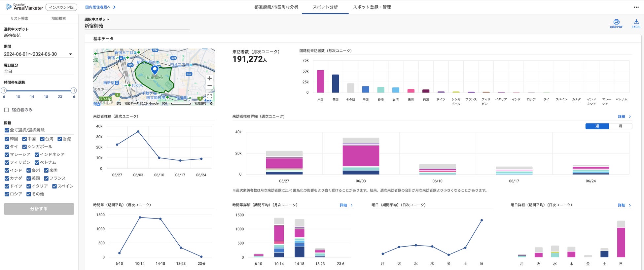Click the 基本データ section heading
The height and width of the screenshot is (270, 644).
103,39
